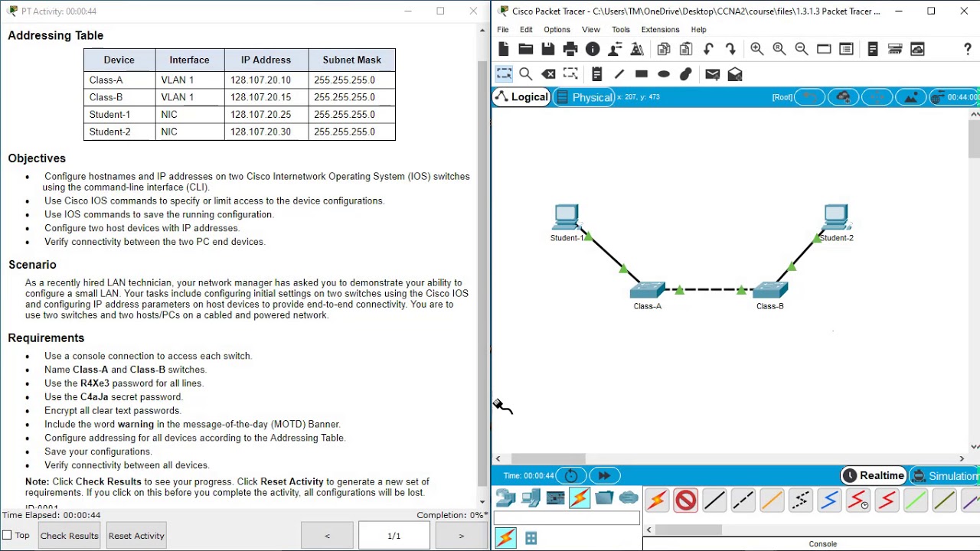Click the Student-2 PC on canvas

point(835,217)
